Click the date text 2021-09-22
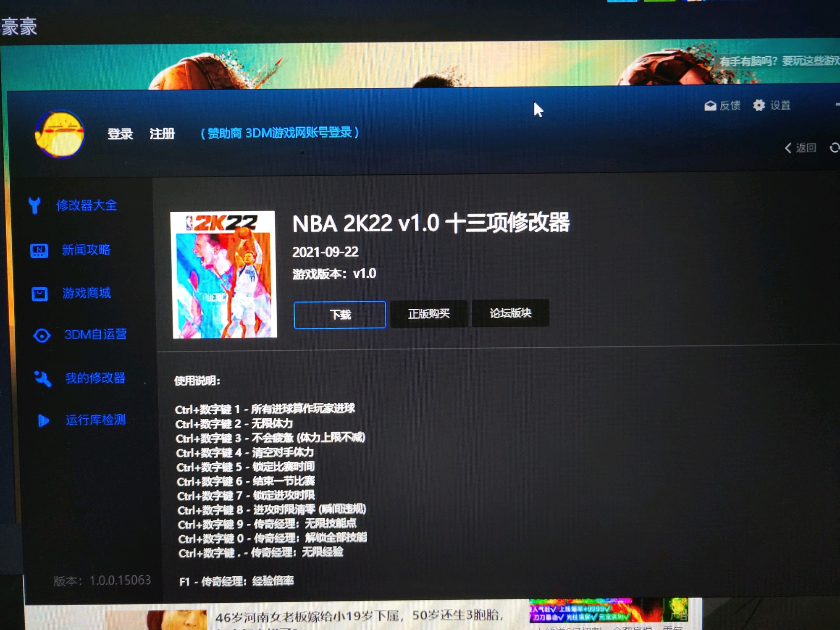The width and height of the screenshot is (840, 630). click(325, 252)
